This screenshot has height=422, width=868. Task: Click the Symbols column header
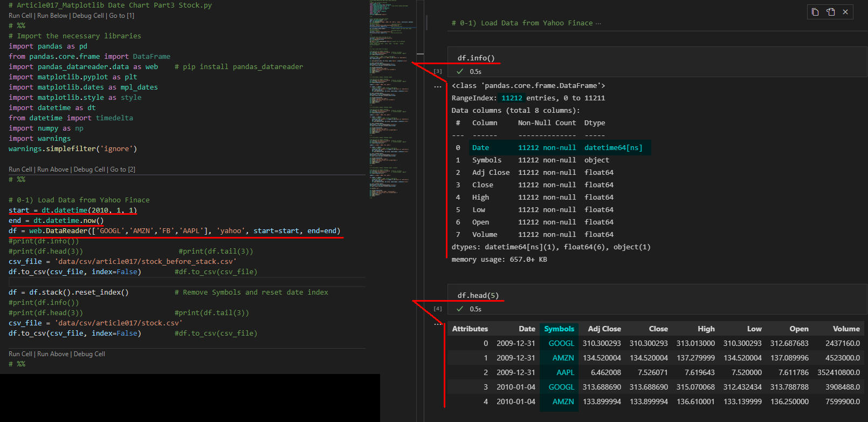coord(559,329)
